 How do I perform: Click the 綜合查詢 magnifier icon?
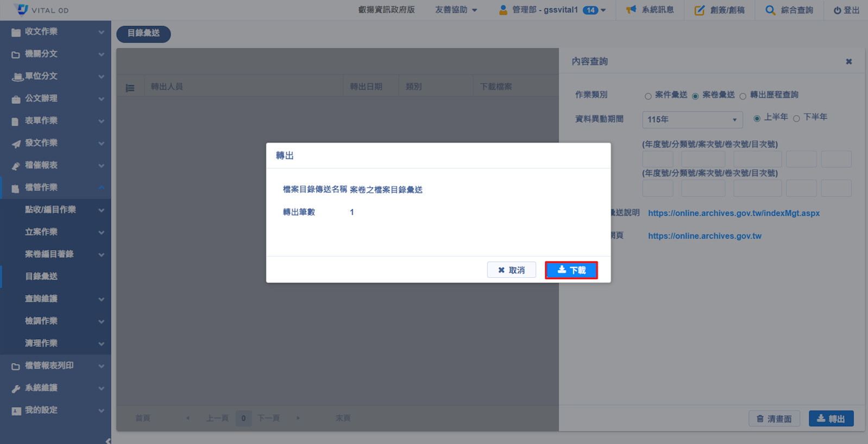[x=770, y=10]
